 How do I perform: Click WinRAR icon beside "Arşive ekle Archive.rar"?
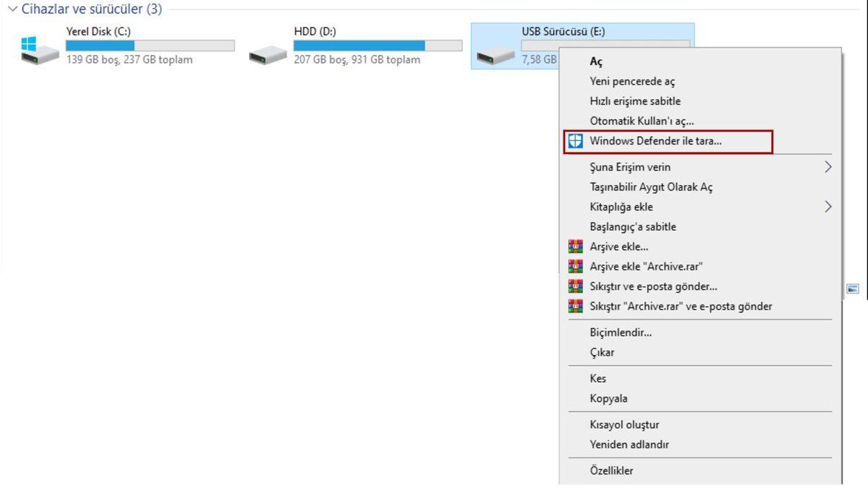pos(575,267)
